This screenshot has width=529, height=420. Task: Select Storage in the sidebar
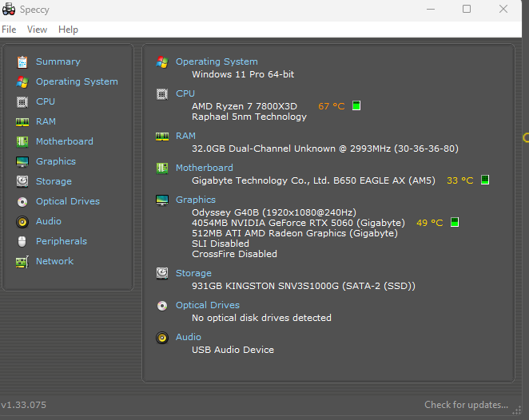click(54, 182)
